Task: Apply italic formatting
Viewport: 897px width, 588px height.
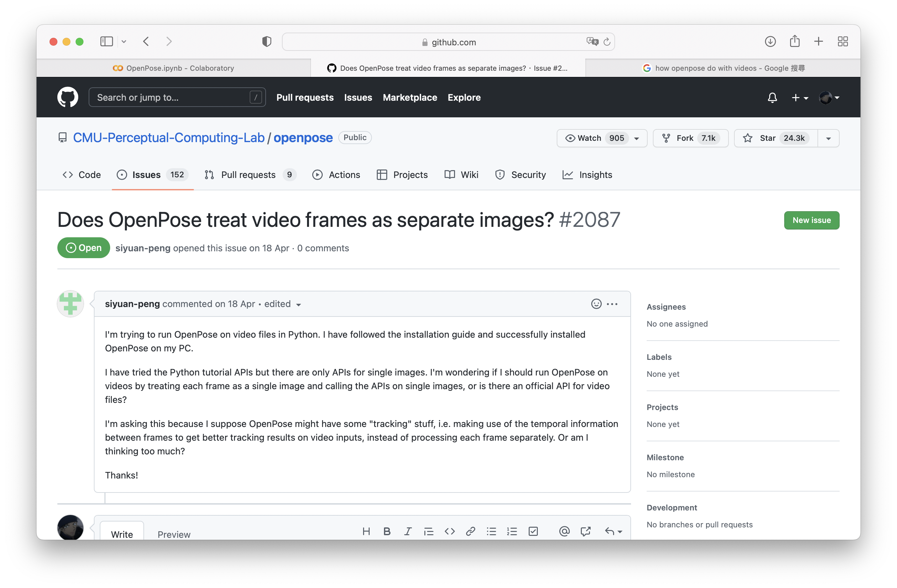Action: pyautogui.click(x=408, y=532)
